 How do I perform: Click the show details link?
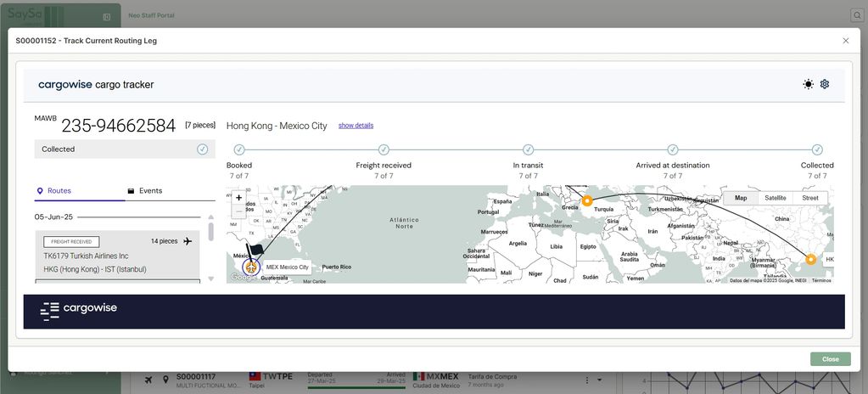pos(356,126)
